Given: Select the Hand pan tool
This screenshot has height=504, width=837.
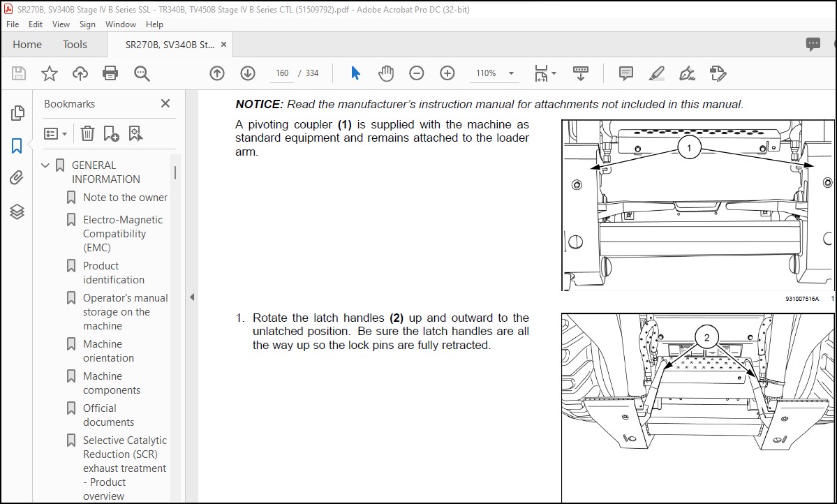Looking at the screenshot, I should pyautogui.click(x=385, y=73).
